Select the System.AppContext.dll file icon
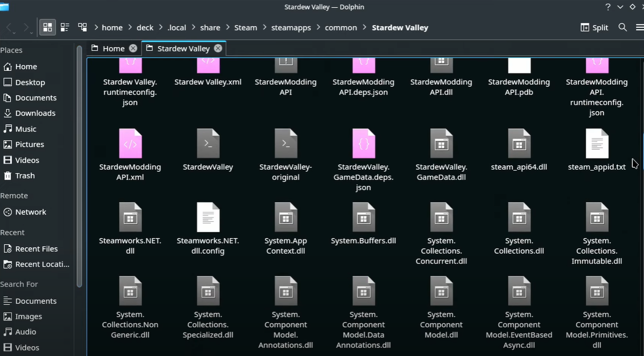The height and width of the screenshot is (356, 644). click(x=286, y=217)
